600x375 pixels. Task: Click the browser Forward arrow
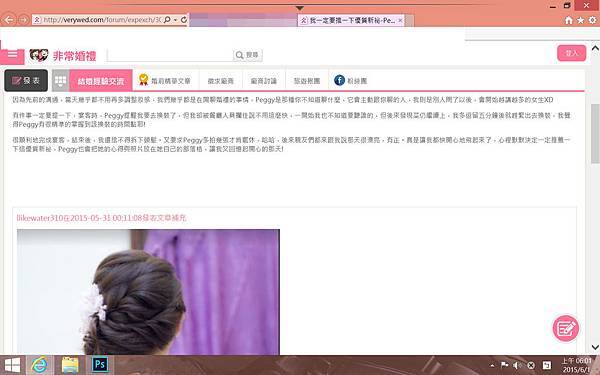tap(23, 20)
